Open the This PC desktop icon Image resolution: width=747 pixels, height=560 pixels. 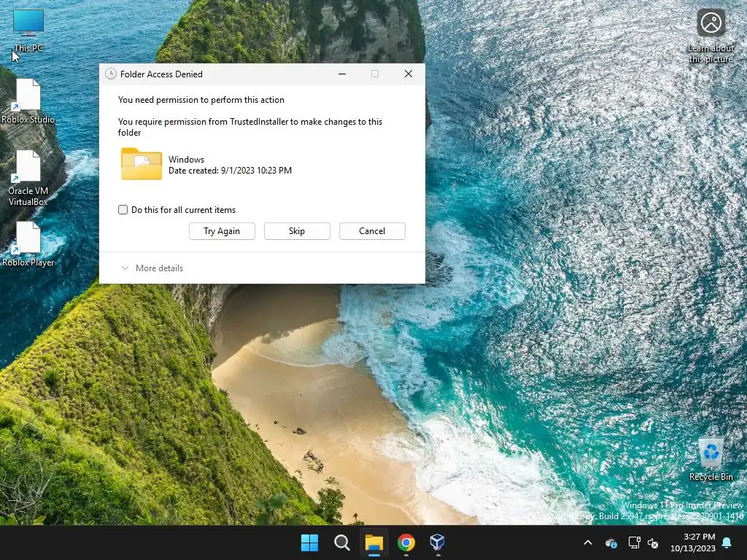click(28, 31)
